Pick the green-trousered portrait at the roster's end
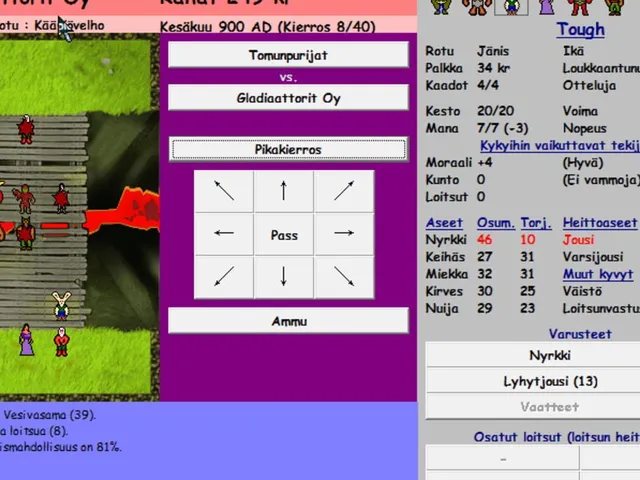Viewport: 640px width, 480px height. [615, 7]
